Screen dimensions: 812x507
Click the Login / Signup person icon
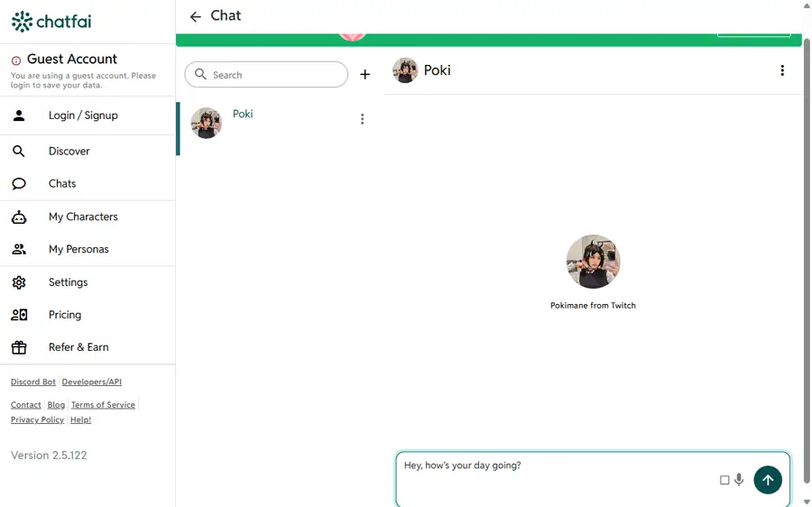(x=19, y=115)
